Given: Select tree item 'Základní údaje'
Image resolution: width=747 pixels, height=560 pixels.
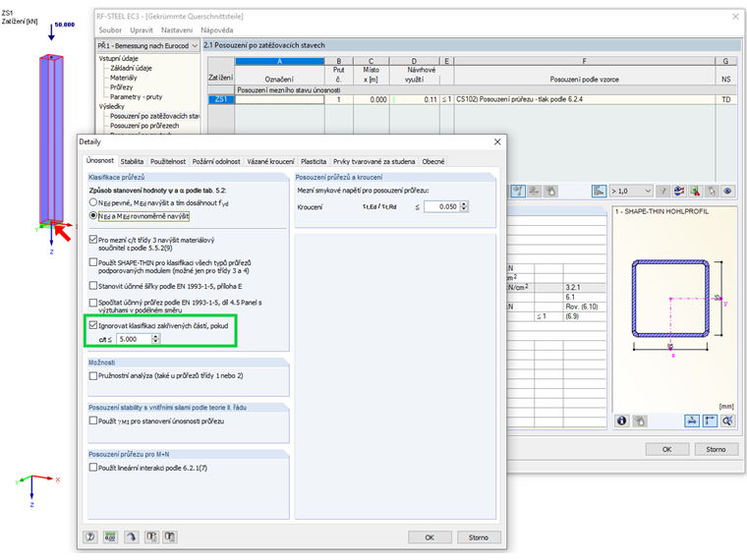Looking at the screenshot, I should [131, 68].
